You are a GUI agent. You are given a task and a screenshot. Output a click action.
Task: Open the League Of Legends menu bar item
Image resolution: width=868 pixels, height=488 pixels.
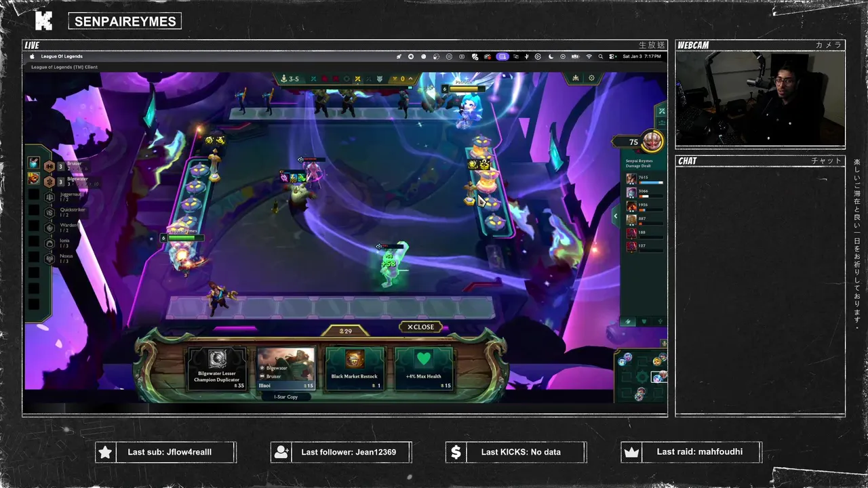tap(62, 56)
